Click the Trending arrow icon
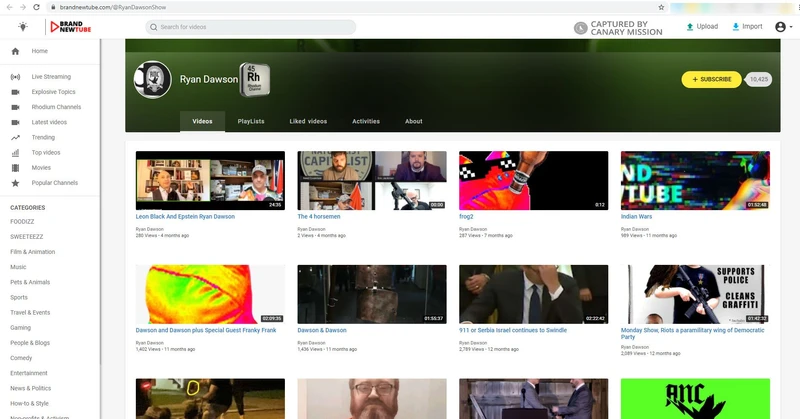 coord(15,137)
